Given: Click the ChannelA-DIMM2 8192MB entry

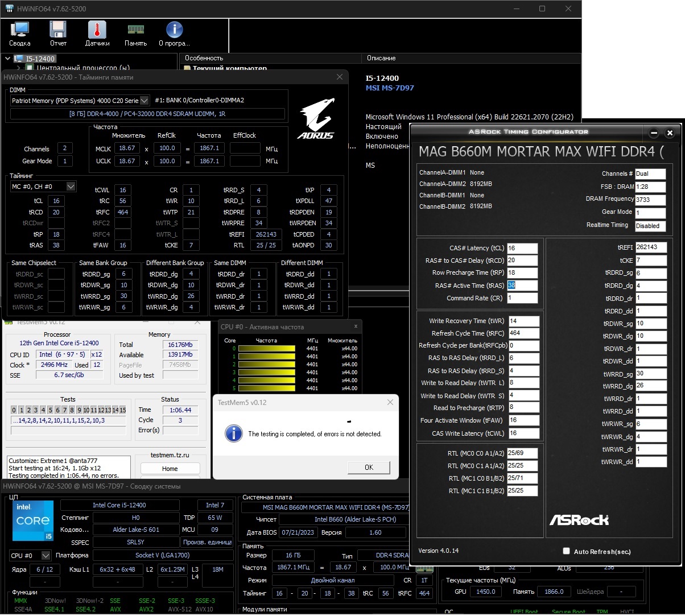Looking at the screenshot, I should click(x=456, y=184).
